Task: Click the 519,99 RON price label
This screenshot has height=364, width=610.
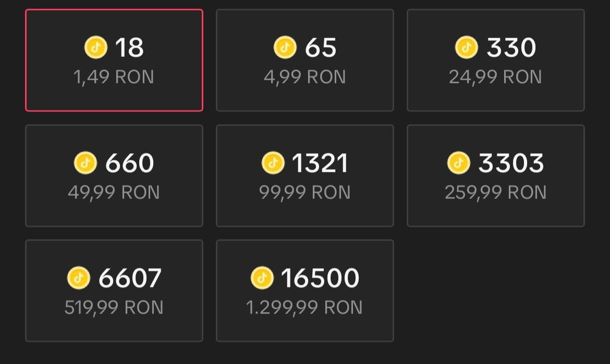Action: tap(114, 307)
